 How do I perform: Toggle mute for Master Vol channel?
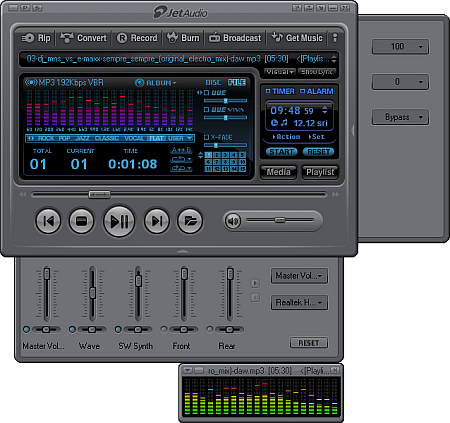(26, 330)
